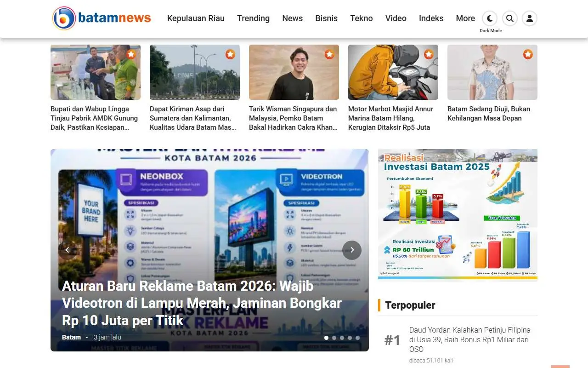This screenshot has width=588, height=368.
Task: Open the Tekno section
Action: pyautogui.click(x=362, y=18)
